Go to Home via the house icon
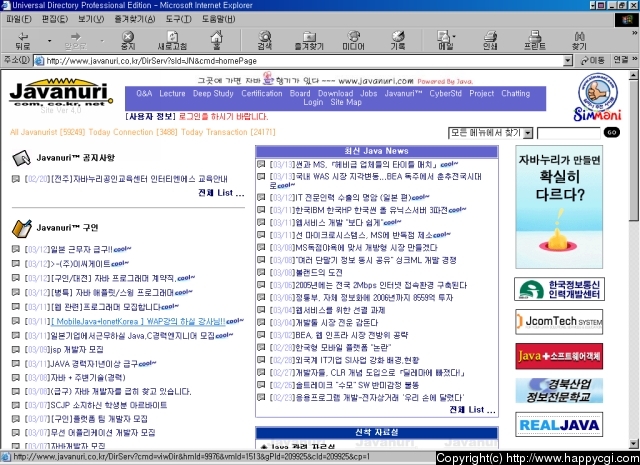 217,40
